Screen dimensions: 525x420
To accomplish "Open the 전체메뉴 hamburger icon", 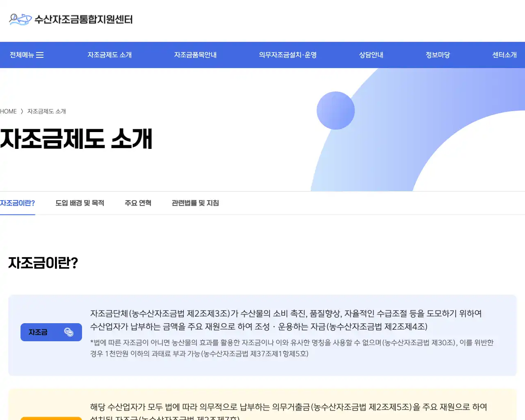I will (40, 55).
